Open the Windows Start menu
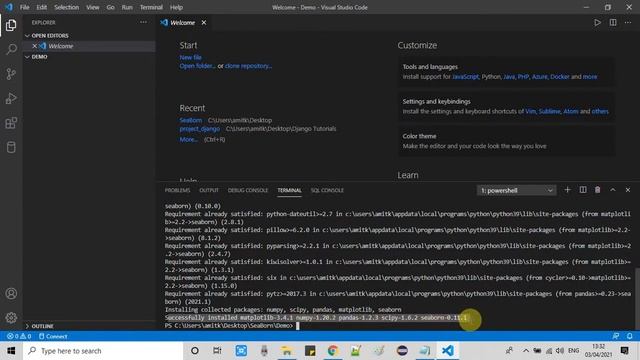Screen dimensions: 640x360 coord(11,351)
